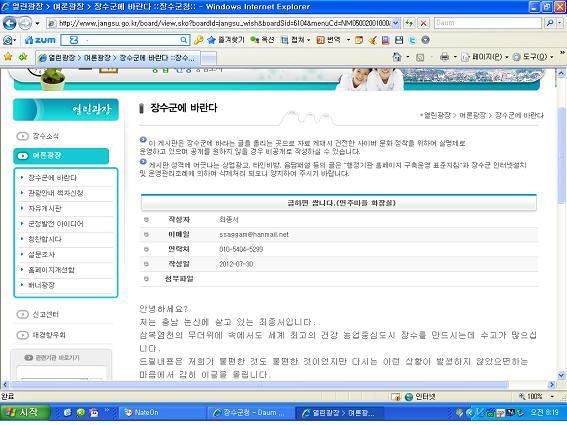Open 배너광장 in sidebar submenu

41,285
